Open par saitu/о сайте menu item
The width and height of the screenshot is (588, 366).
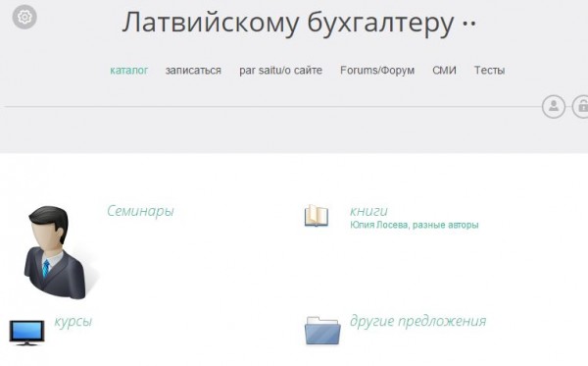tap(281, 71)
